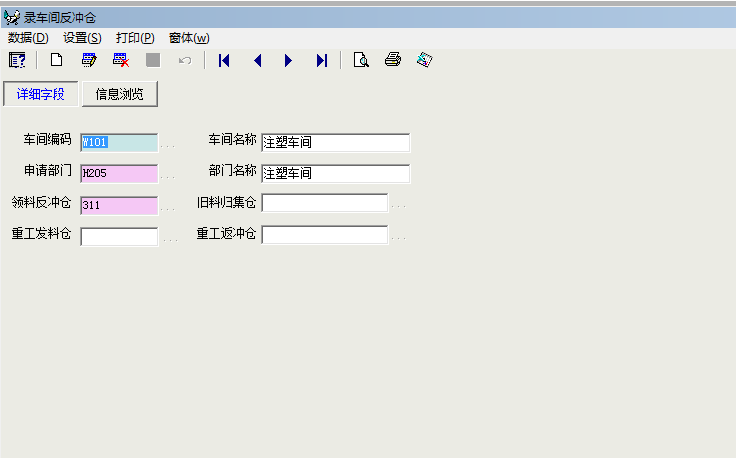Open the 打印(P) menu
This screenshot has height=458, width=736.
point(135,38)
